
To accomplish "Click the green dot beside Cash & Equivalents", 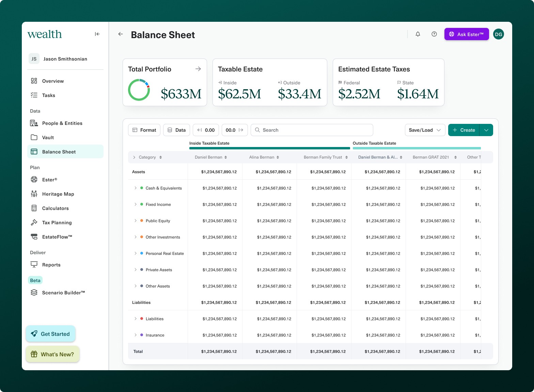I will coord(142,188).
